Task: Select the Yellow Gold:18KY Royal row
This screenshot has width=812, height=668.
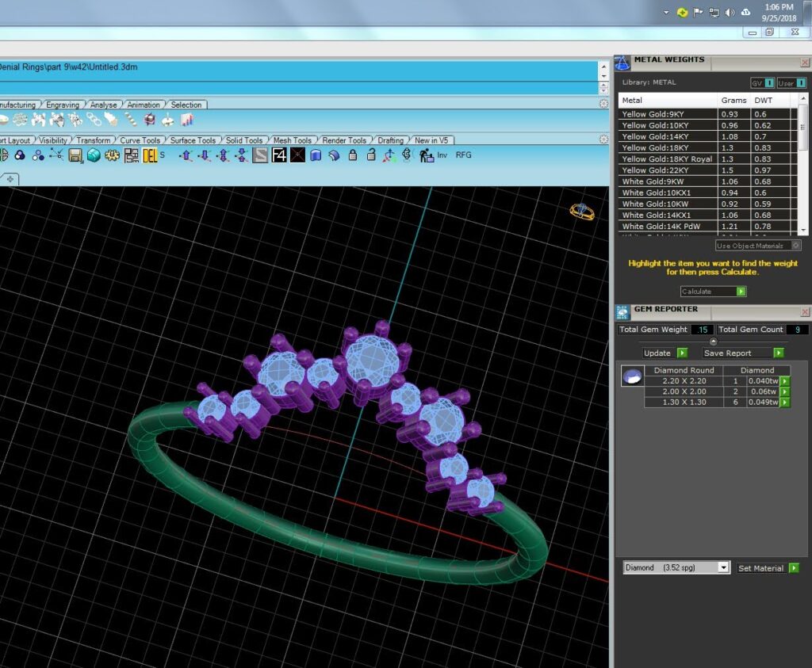Action: tap(707, 158)
